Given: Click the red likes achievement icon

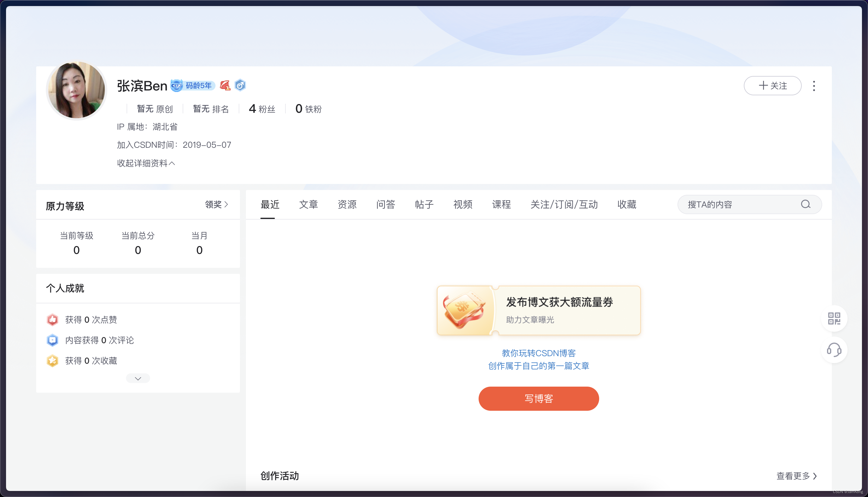Looking at the screenshot, I should click(x=52, y=319).
